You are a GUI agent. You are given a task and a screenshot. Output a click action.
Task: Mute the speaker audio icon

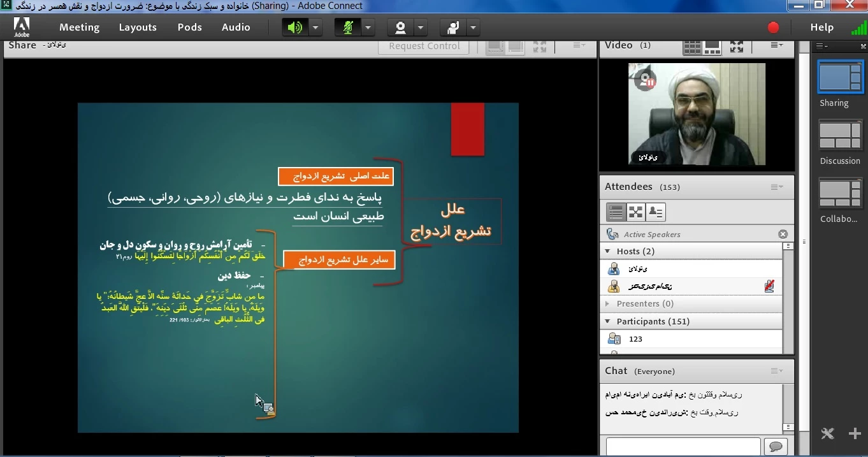[295, 27]
